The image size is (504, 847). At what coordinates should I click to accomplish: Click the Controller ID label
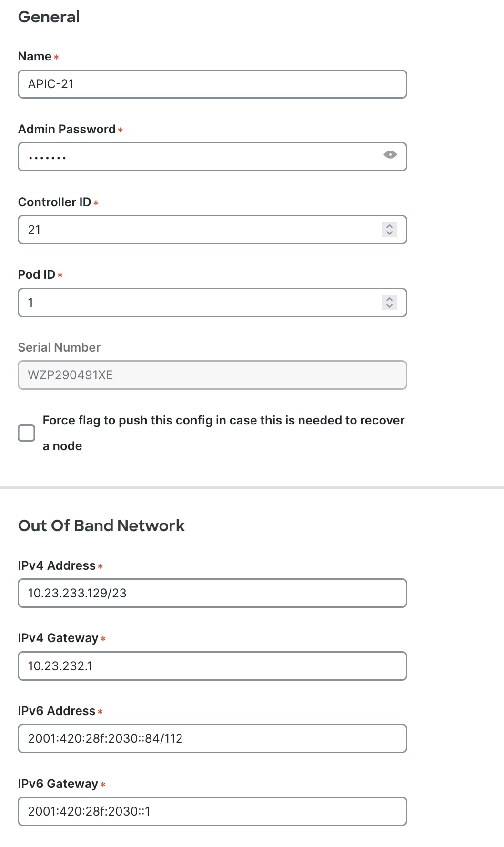click(54, 202)
